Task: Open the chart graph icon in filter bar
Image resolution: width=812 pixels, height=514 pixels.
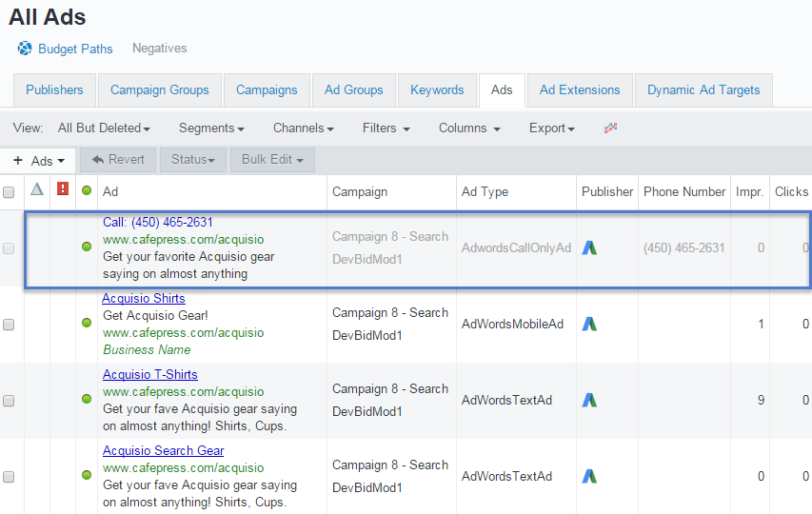Action: tap(610, 128)
